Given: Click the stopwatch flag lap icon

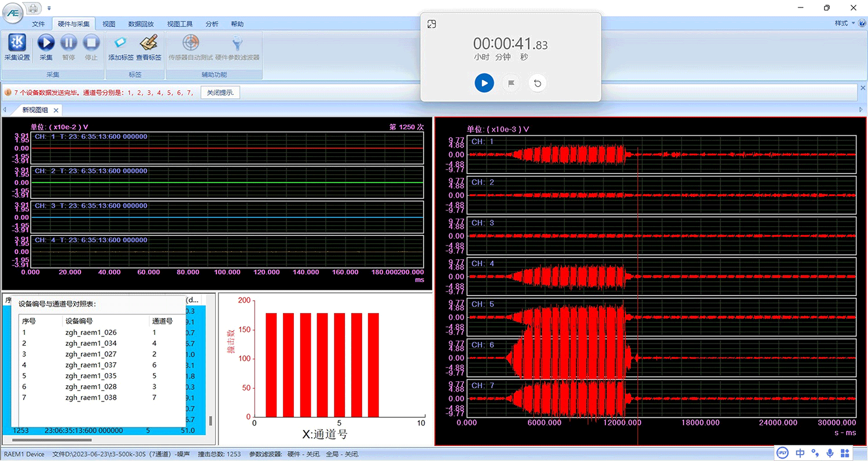Looking at the screenshot, I should [x=511, y=83].
